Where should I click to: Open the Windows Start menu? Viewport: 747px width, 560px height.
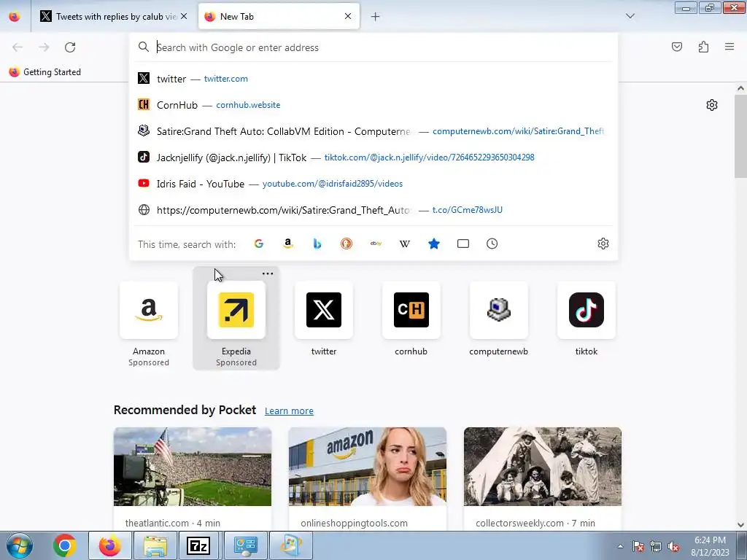pos(20,545)
